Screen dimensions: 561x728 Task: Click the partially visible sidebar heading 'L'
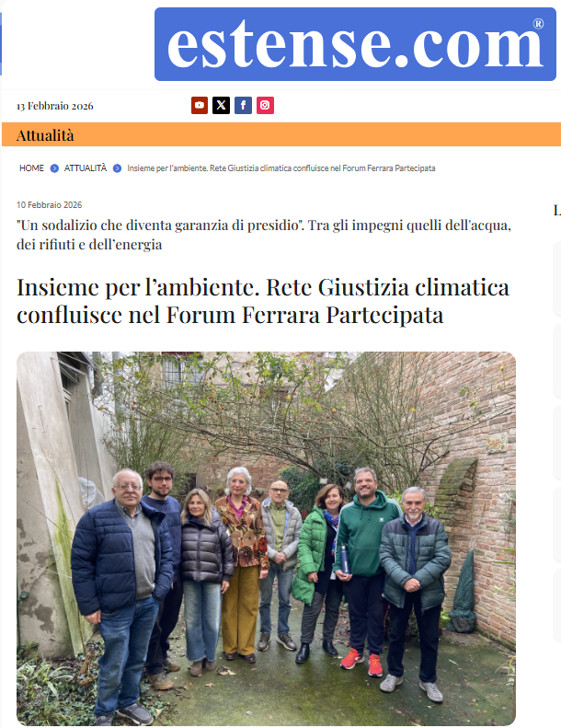[x=556, y=211]
